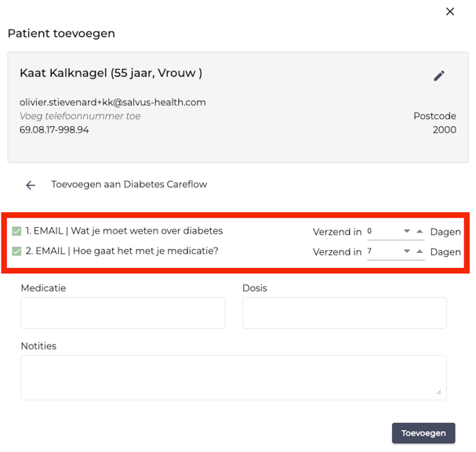This screenshot has height=452, width=476.
Task: Focus the Dosis input field
Action: coord(343,313)
